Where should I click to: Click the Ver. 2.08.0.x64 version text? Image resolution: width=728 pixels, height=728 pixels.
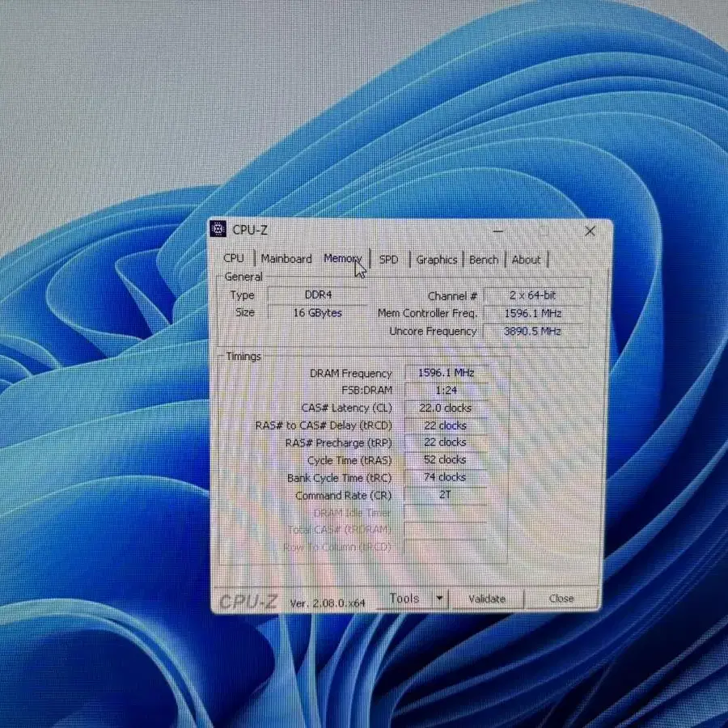tap(328, 603)
